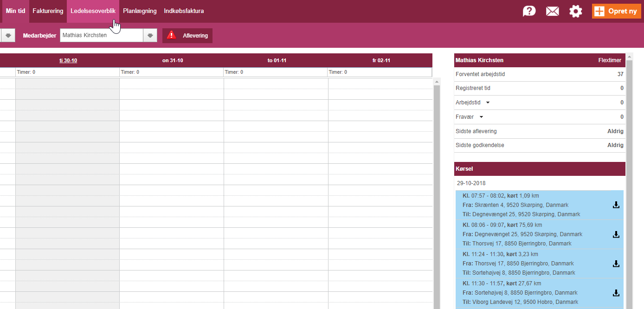The height and width of the screenshot is (309, 644).
Task: Select the fr 02-11 day header
Action: tap(381, 61)
